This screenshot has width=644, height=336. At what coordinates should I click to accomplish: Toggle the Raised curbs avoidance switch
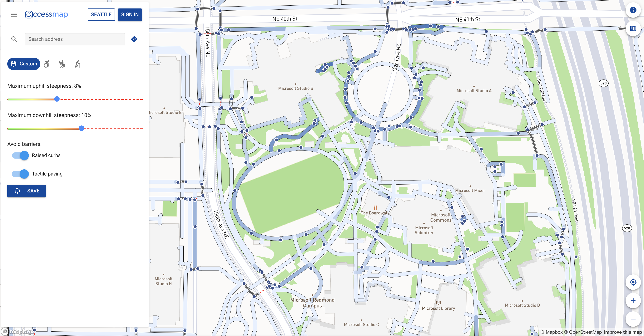[22, 155]
